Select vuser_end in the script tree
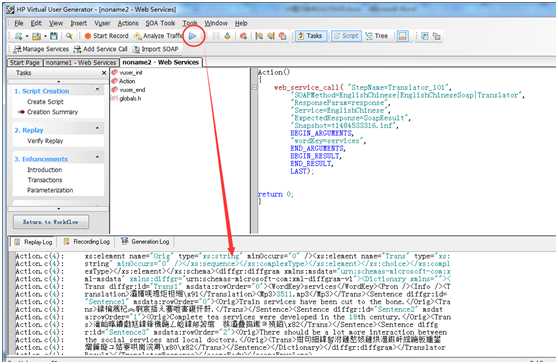Viewport: 558px width, 364px height. [129, 90]
